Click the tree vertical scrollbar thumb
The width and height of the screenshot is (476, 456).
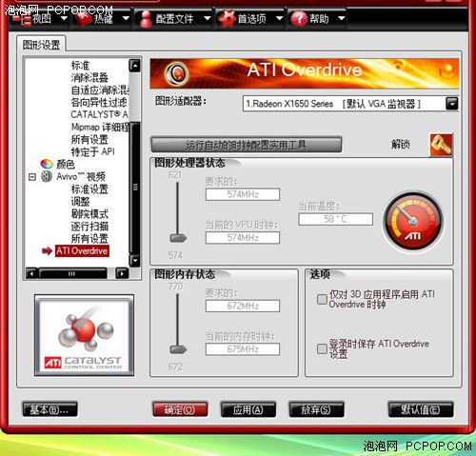[x=135, y=187]
